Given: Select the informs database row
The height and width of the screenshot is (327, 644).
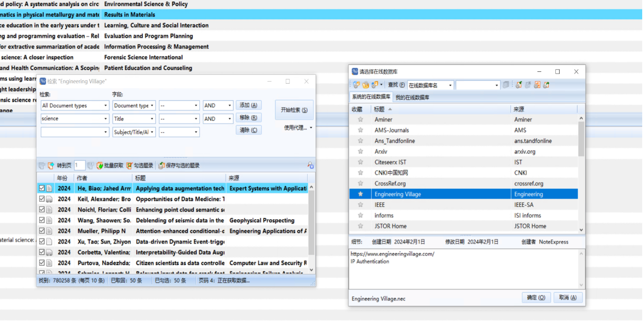Looking at the screenshot, I should [464, 216].
